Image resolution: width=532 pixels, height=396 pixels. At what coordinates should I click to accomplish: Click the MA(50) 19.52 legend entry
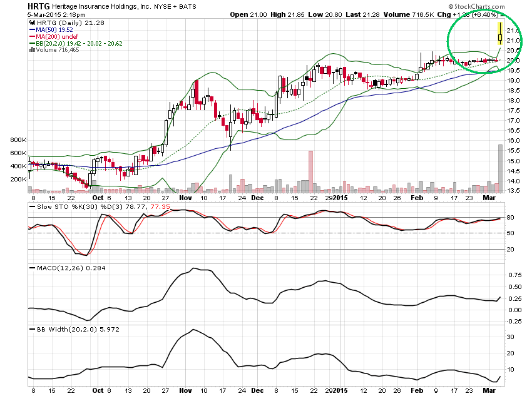[x=54, y=30]
